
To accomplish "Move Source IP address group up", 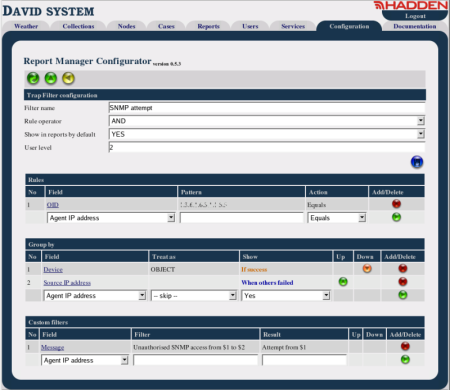I will pyautogui.click(x=343, y=282).
